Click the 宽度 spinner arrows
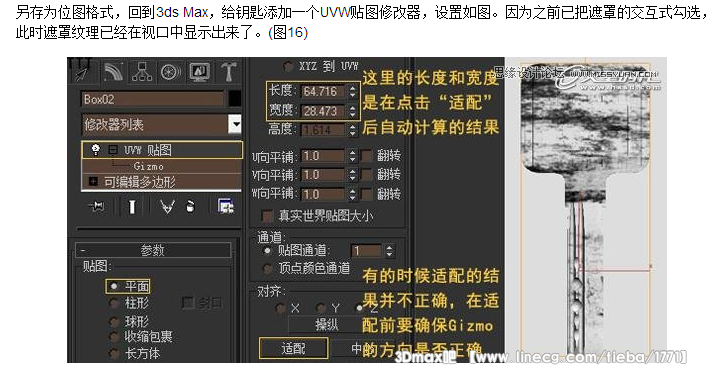 (x=352, y=111)
